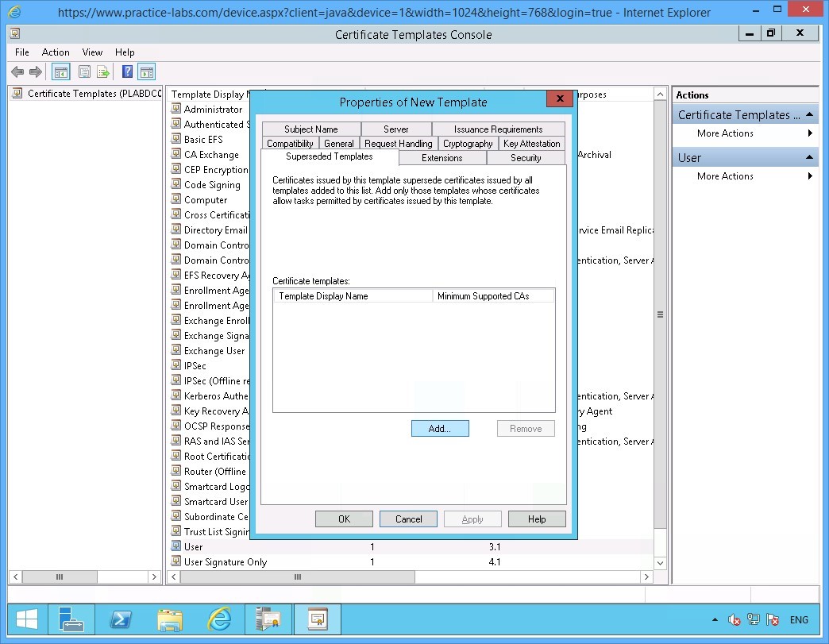
Task: Open PowerShell from the taskbar
Action: (121, 619)
